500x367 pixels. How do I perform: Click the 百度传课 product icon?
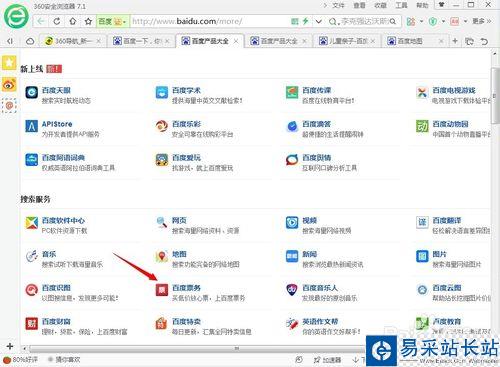point(292,92)
